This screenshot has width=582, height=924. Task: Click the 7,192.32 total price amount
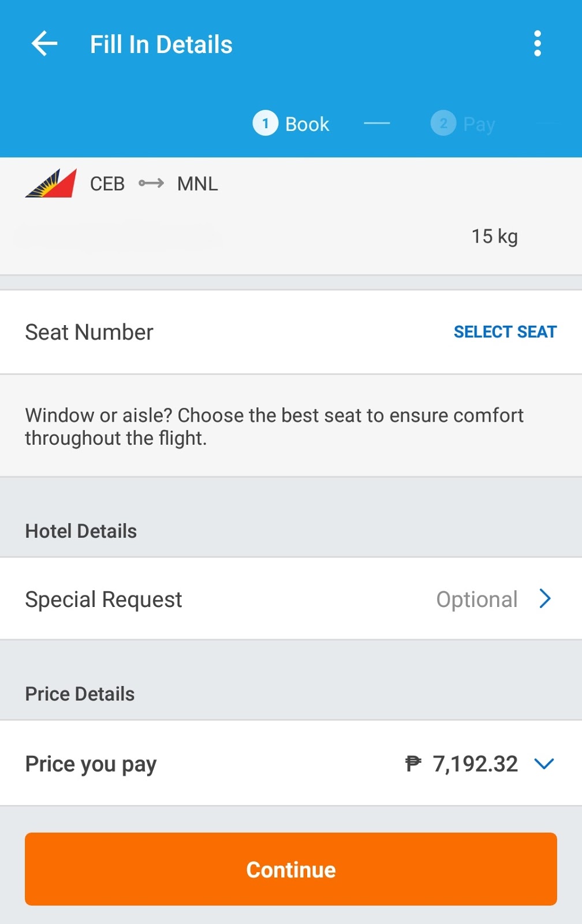point(475,763)
